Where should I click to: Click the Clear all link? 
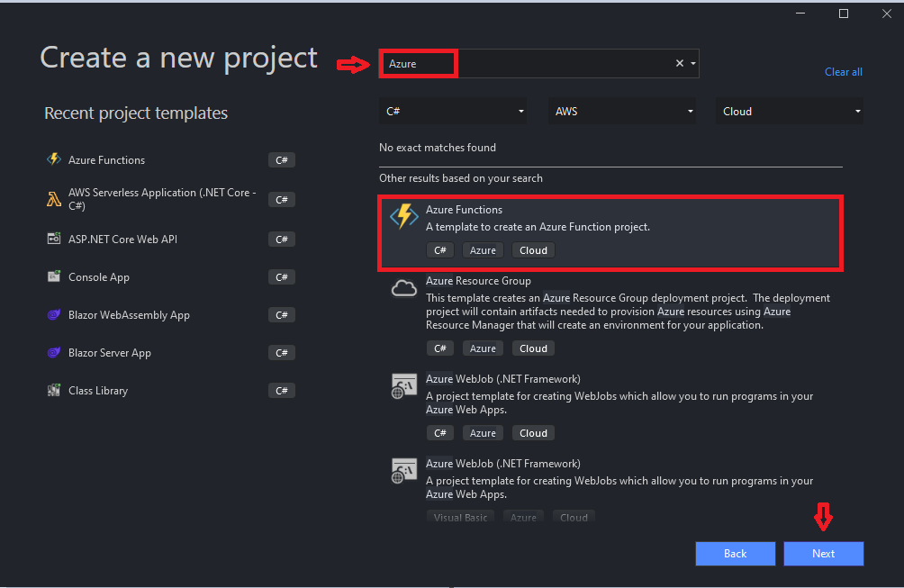point(843,72)
